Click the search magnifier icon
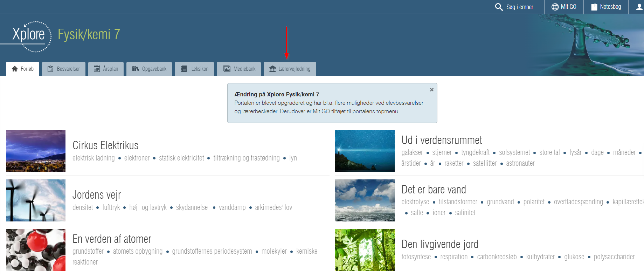Screen dimensions: 644x274 [x=499, y=7]
